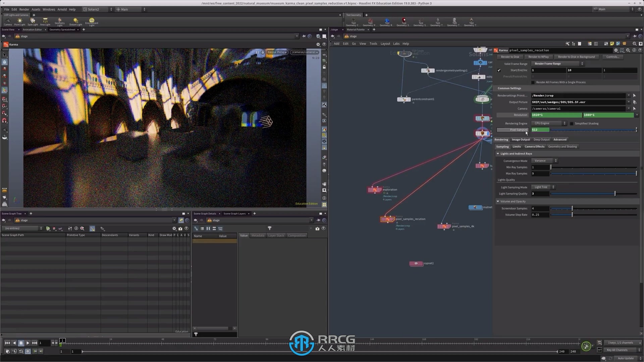Select the Spot Light shelf tool
This screenshot has height=362, width=644.
[x=33, y=22]
